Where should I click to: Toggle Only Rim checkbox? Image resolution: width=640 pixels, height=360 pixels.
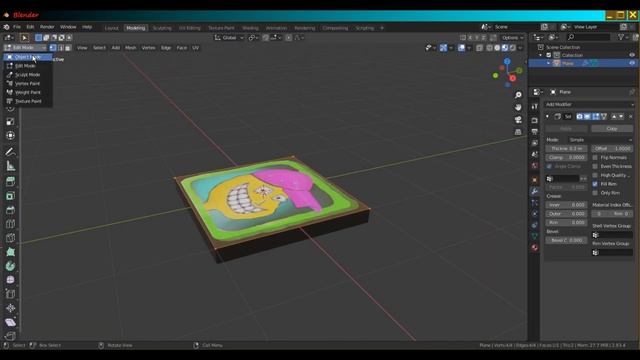(x=595, y=193)
